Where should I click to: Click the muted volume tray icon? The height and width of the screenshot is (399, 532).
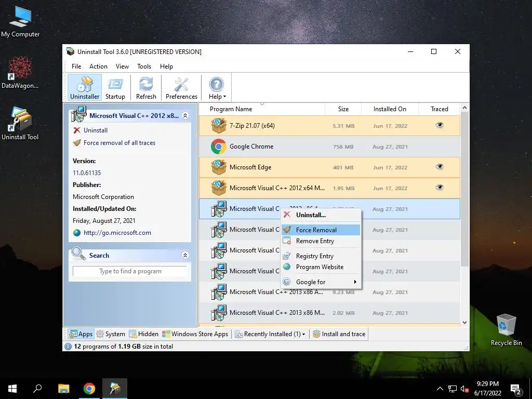pos(464,389)
